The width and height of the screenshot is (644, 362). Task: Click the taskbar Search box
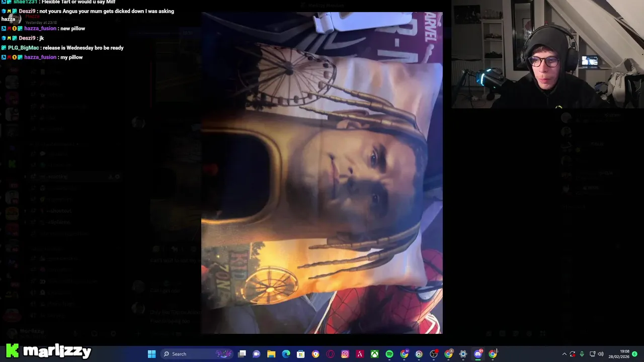tap(198, 354)
